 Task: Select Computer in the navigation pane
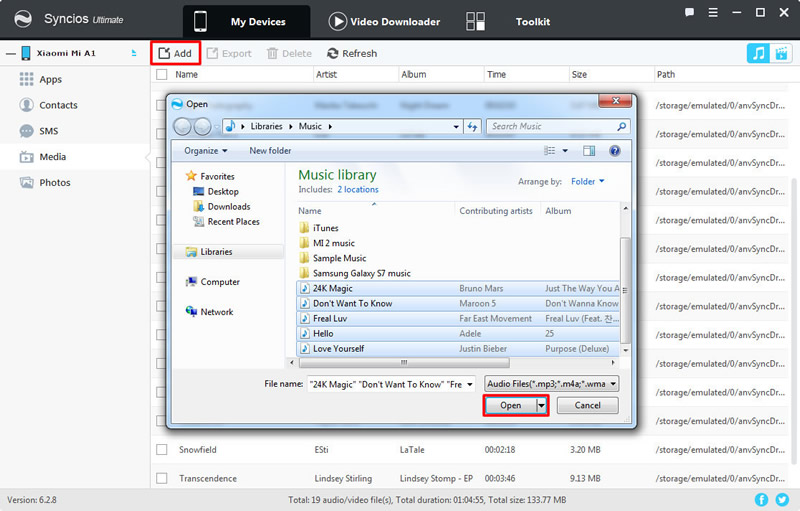pyautogui.click(x=220, y=282)
